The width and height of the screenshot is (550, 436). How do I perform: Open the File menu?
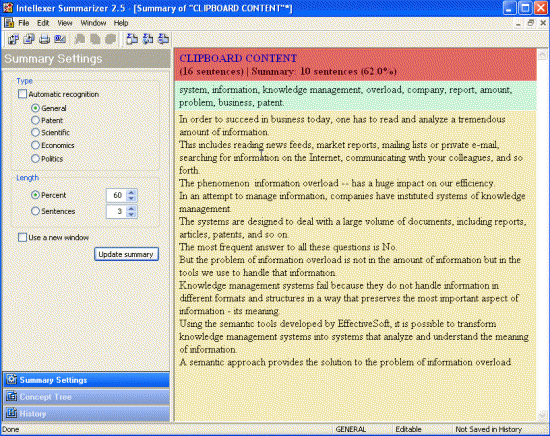pyautogui.click(x=24, y=23)
